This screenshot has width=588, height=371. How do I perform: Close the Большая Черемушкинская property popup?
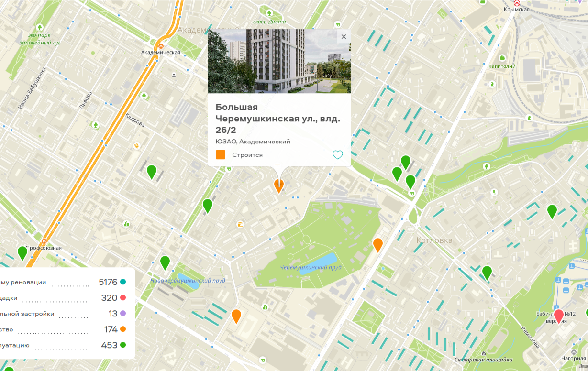coord(344,37)
